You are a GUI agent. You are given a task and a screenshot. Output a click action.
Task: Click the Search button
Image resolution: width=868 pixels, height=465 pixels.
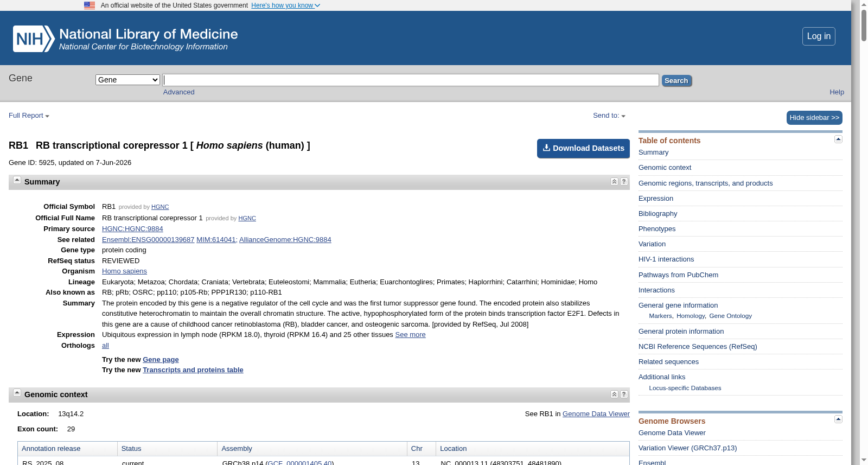coord(676,81)
